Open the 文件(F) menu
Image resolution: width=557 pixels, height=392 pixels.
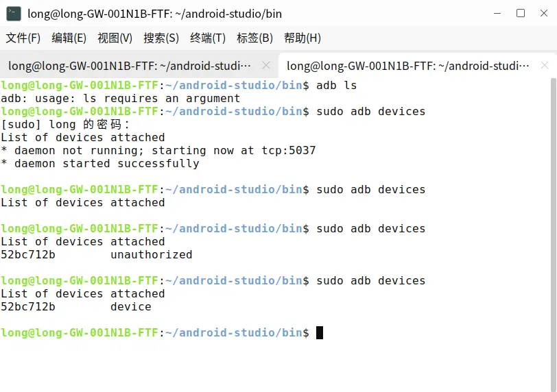[23, 38]
